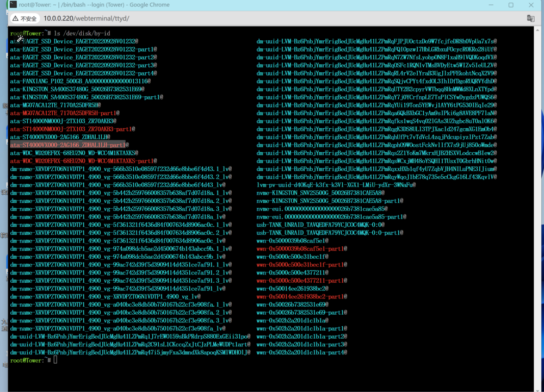Click ata-EAGET_SSD_Device_EAGET20220928V01232-part3 entry
544x392 pixels.
click(83, 65)
